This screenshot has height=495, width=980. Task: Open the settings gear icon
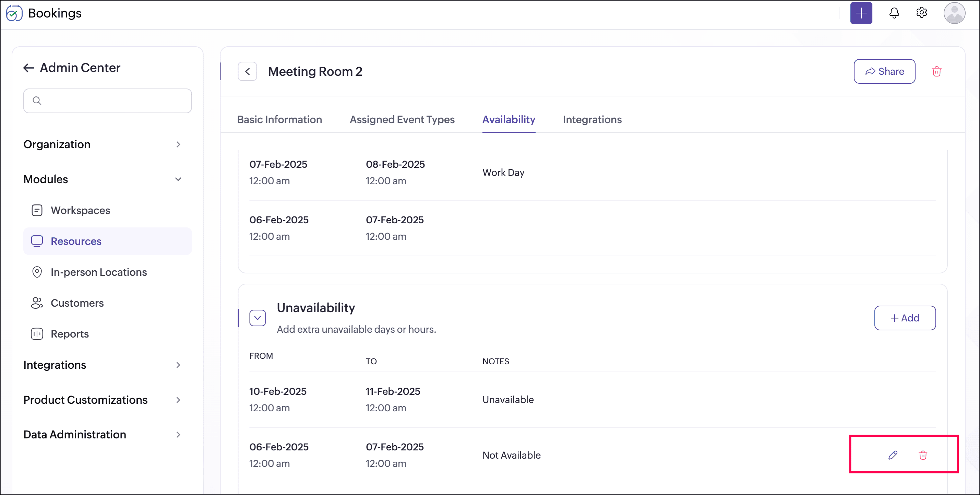[x=921, y=13]
